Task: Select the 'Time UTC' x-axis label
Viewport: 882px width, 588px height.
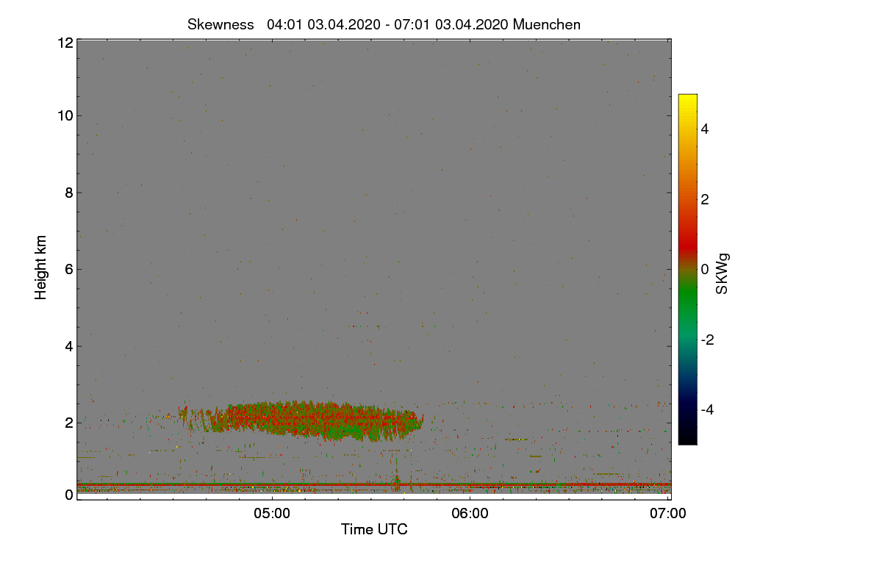Action: pos(374,529)
